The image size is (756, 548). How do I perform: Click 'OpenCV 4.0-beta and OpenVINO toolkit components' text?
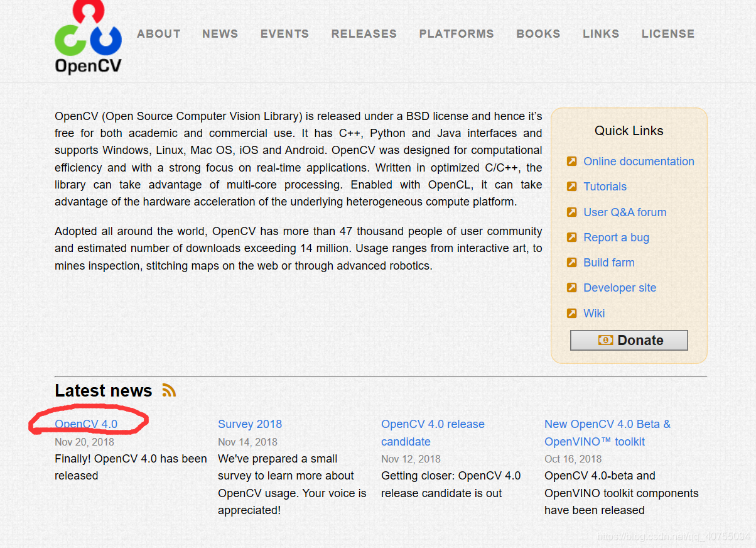[x=622, y=493]
